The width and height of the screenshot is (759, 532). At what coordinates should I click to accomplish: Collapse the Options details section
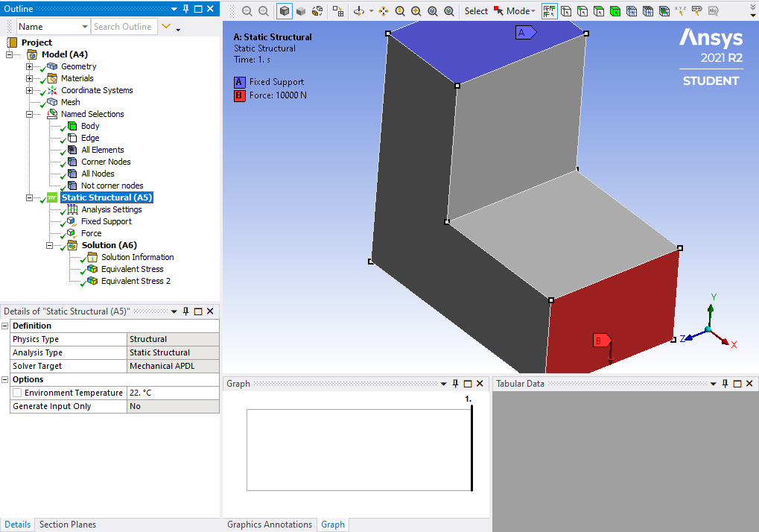coord(4,379)
